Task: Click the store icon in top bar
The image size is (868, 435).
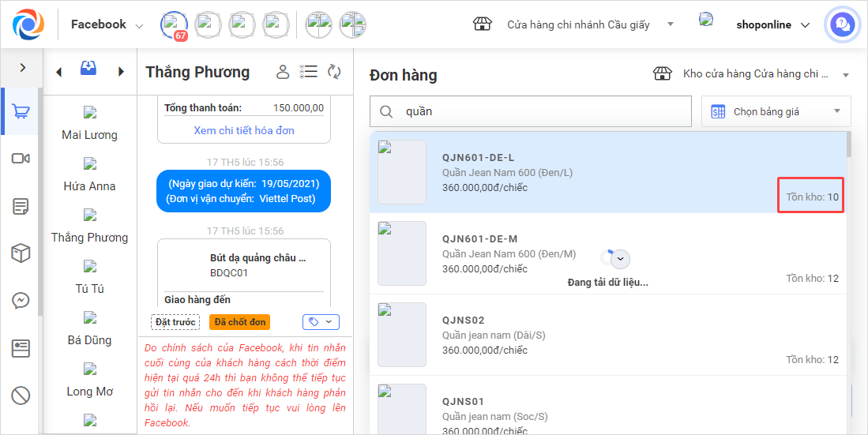Action: pyautogui.click(x=483, y=24)
